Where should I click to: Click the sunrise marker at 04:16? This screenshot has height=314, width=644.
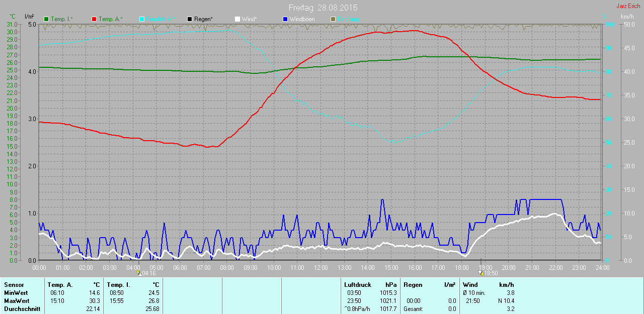tap(139, 273)
